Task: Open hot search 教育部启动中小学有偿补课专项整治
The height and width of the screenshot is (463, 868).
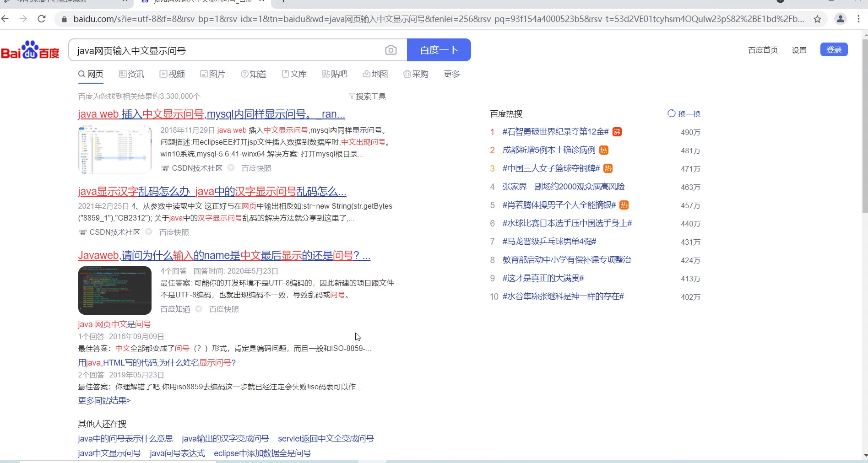Action: coord(567,260)
